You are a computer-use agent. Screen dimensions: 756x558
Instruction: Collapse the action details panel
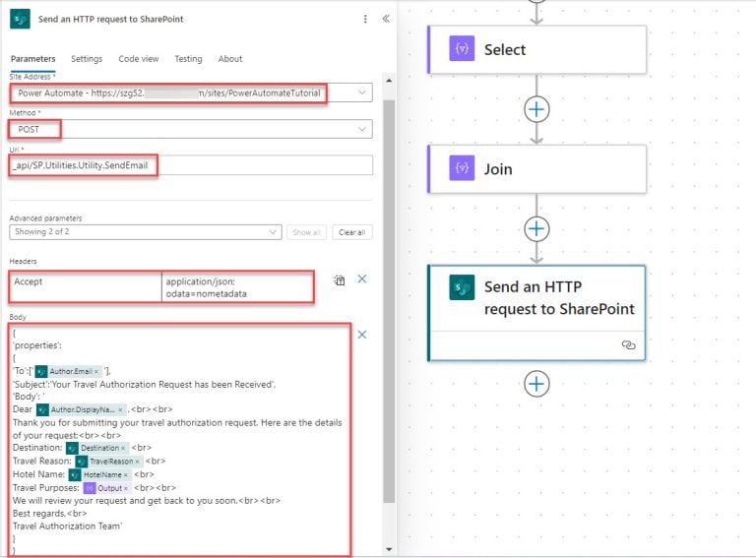tap(386, 19)
